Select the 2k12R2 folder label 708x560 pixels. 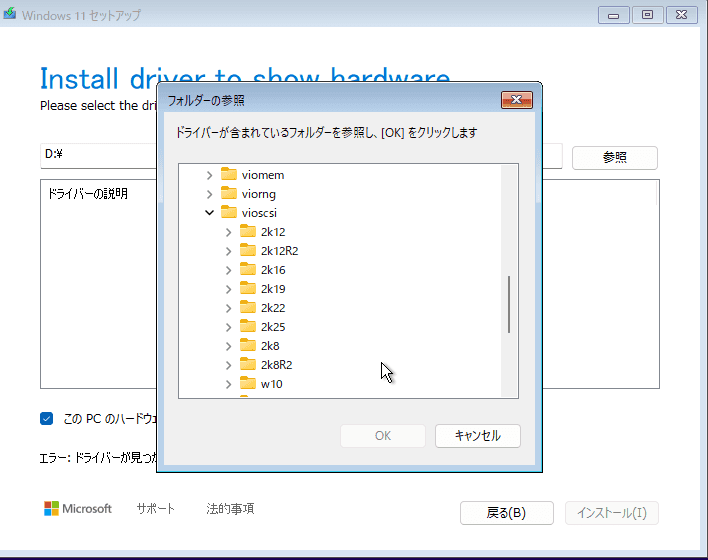coord(279,251)
